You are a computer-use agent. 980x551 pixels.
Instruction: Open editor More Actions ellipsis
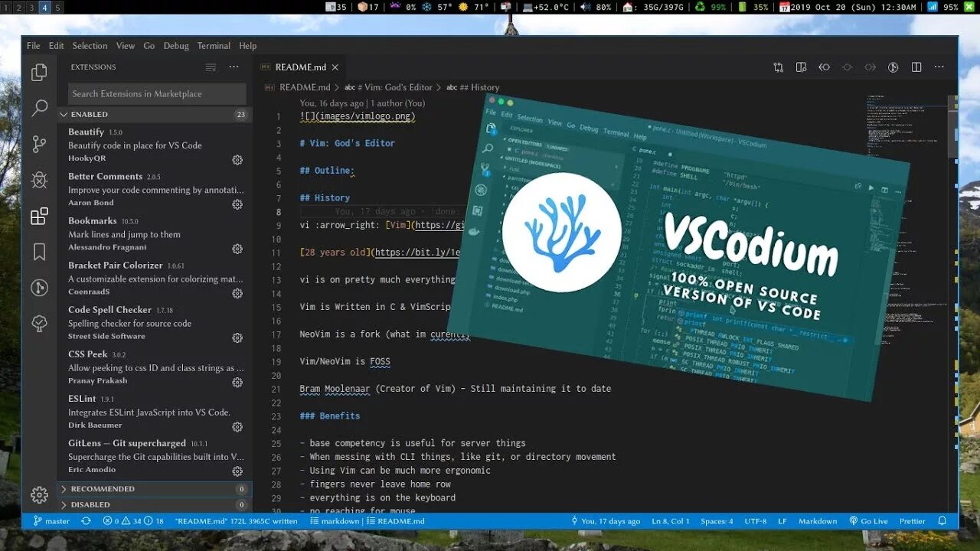939,67
